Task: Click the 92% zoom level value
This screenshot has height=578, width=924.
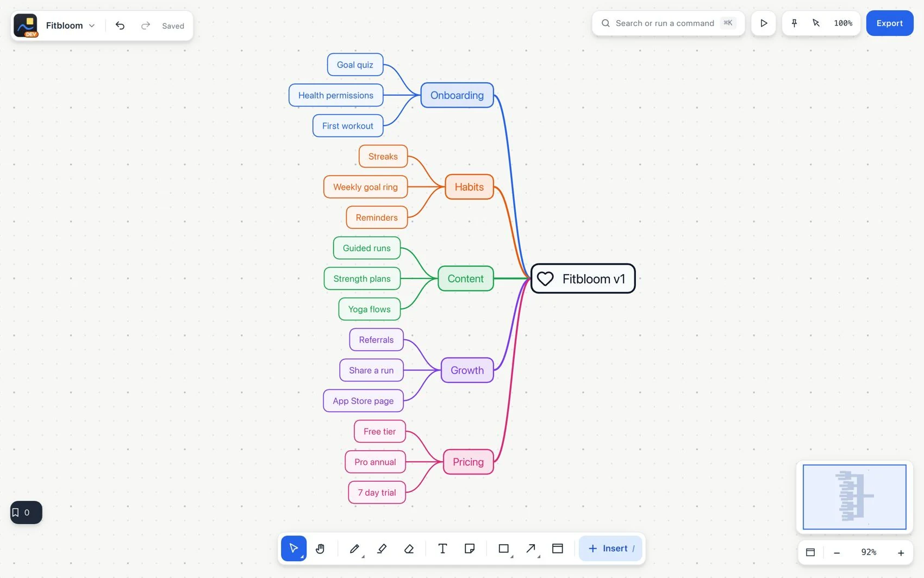Action: pos(869,552)
